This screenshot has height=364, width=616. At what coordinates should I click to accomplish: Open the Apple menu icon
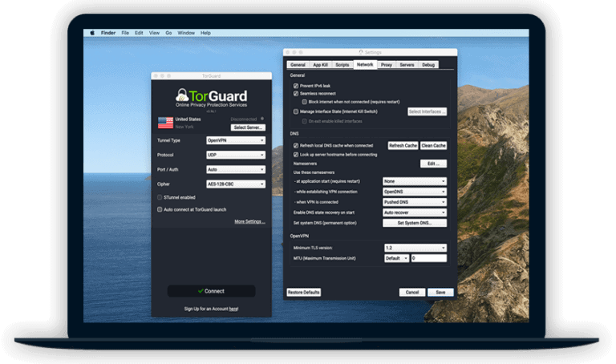(x=92, y=33)
